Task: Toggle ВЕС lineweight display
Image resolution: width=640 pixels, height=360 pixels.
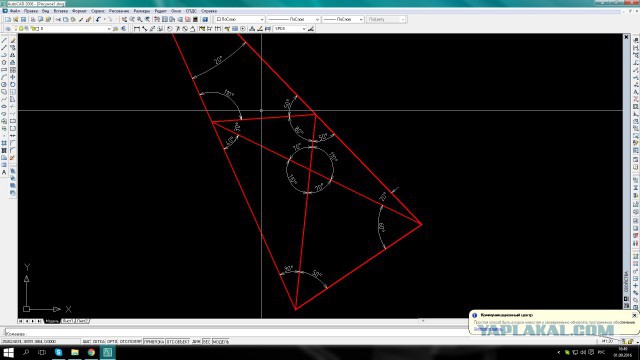Action: [207, 341]
